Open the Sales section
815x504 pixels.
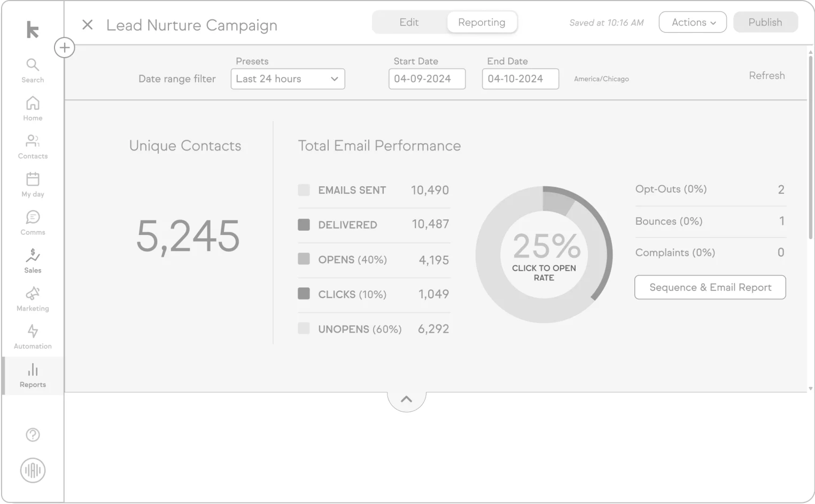coord(33,261)
